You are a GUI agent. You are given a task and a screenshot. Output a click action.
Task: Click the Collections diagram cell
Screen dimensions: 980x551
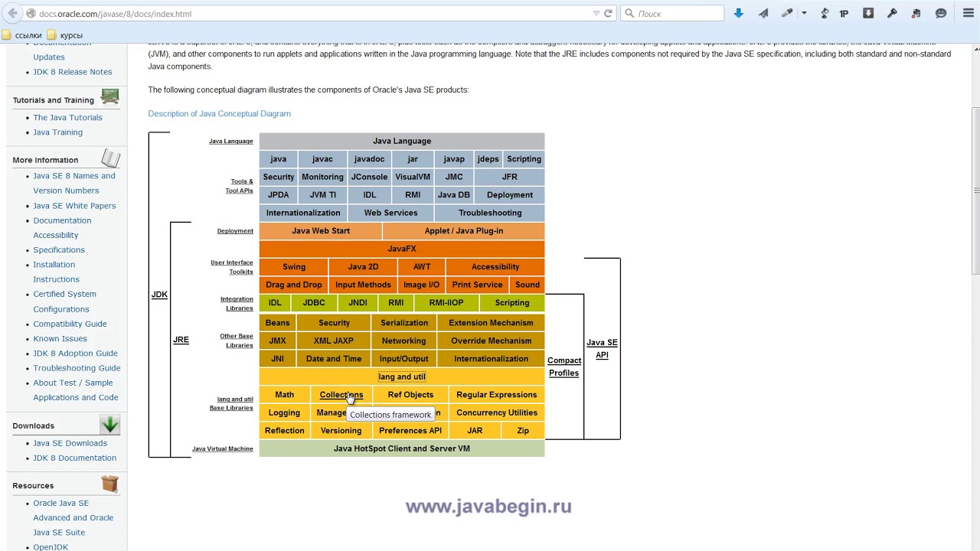pos(341,395)
